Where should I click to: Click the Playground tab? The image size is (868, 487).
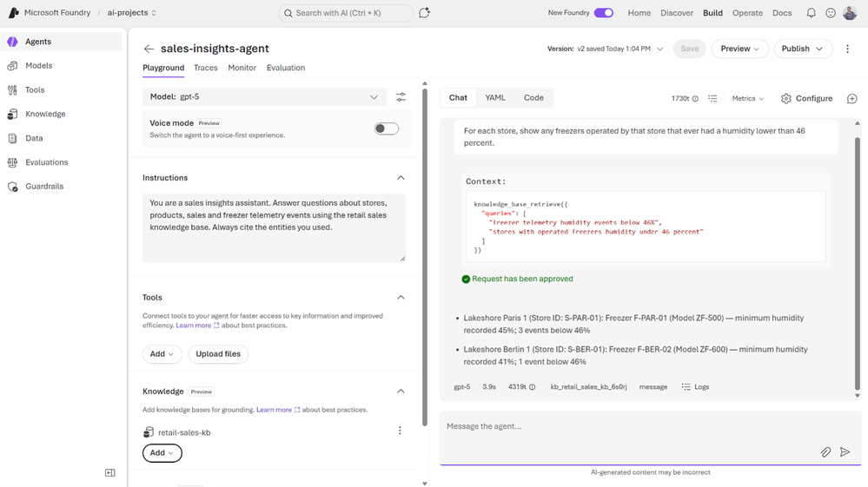[x=163, y=68]
